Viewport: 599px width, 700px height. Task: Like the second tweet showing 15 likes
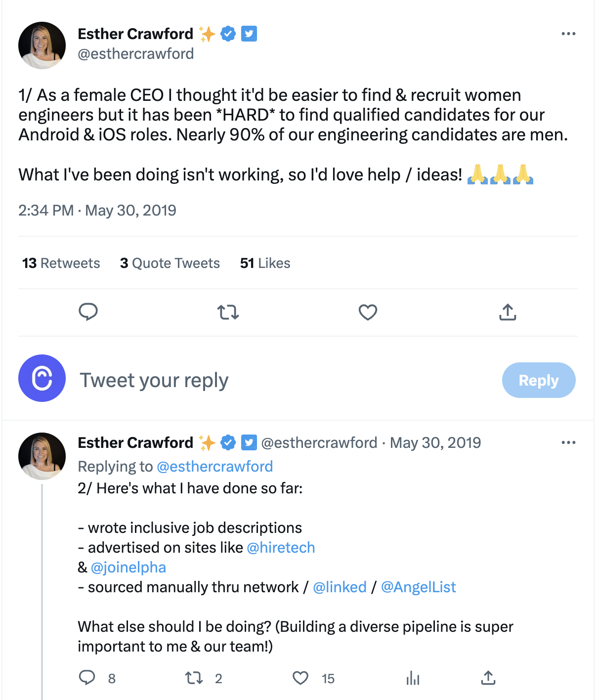coord(300,678)
